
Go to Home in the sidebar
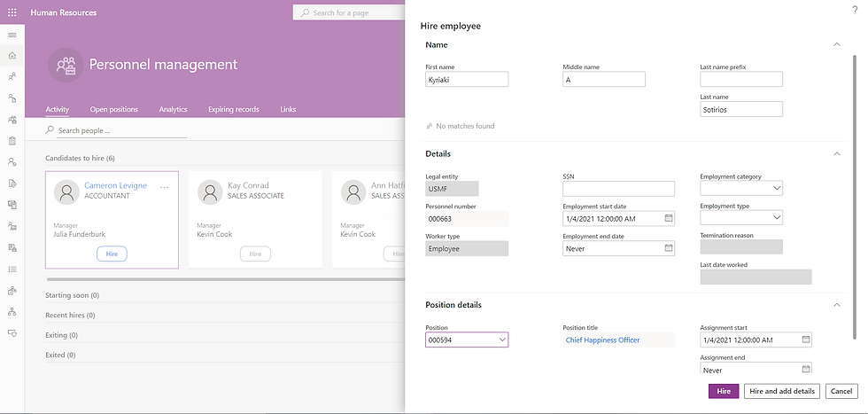pos(12,56)
